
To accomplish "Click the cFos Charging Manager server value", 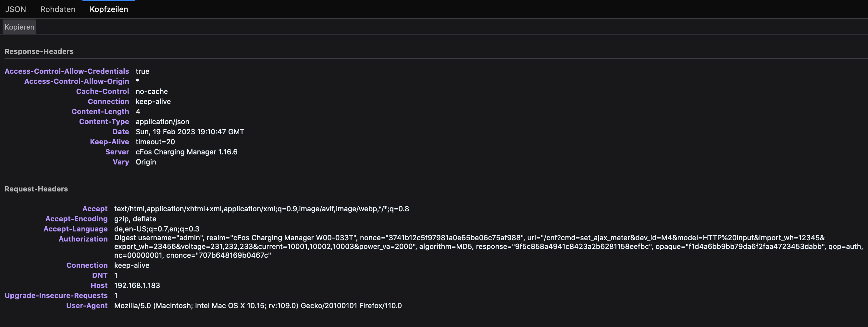I will pos(186,152).
